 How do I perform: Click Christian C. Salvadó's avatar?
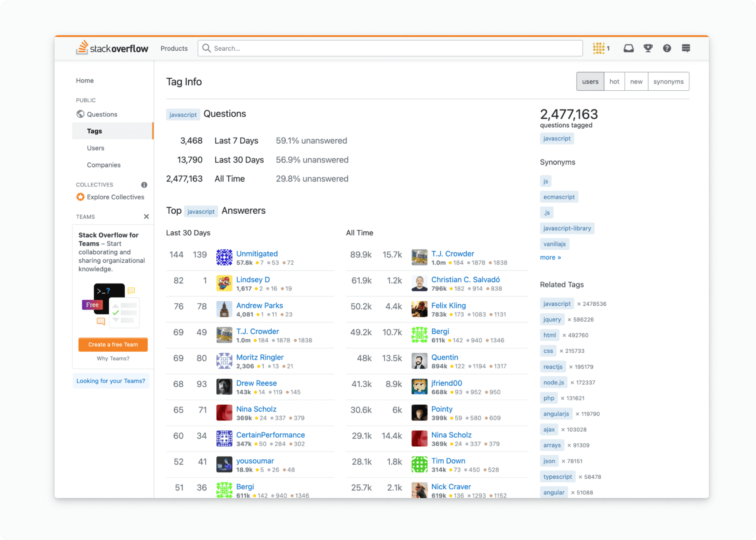[x=419, y=283]
